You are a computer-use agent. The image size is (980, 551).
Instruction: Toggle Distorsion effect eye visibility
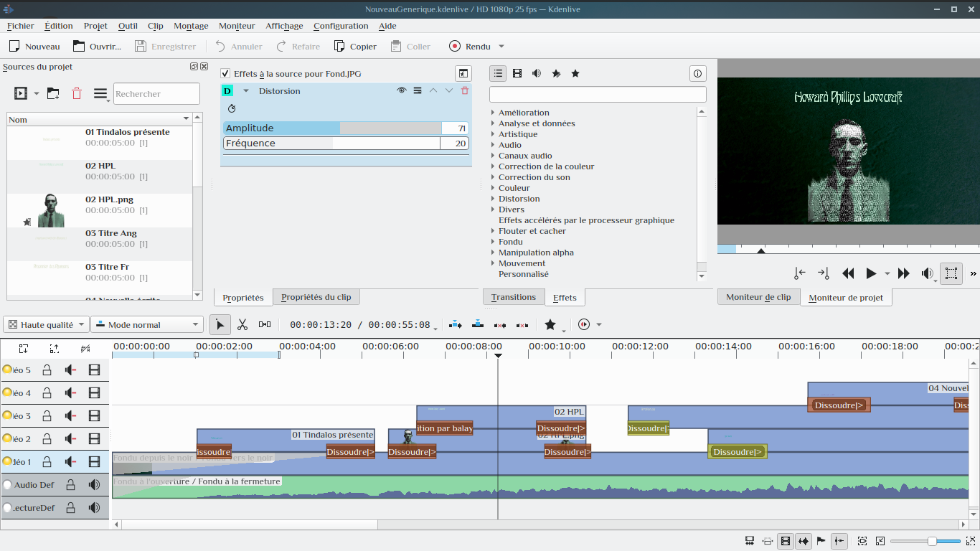point(402,90)
